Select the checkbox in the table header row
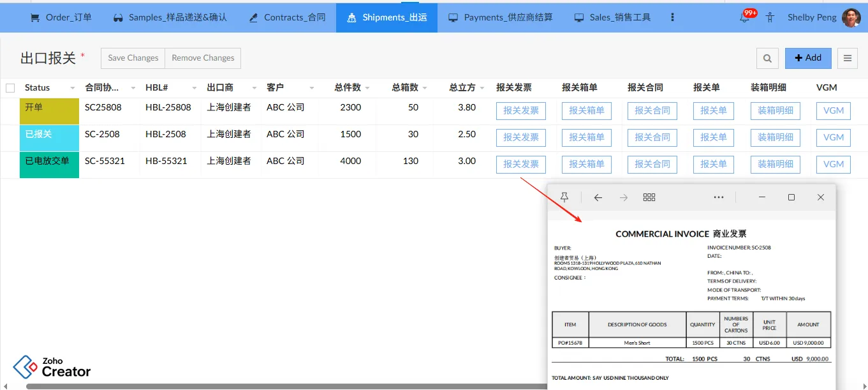Image resolution: width=868 pixels, height=390 pixels. pos(10,87)
